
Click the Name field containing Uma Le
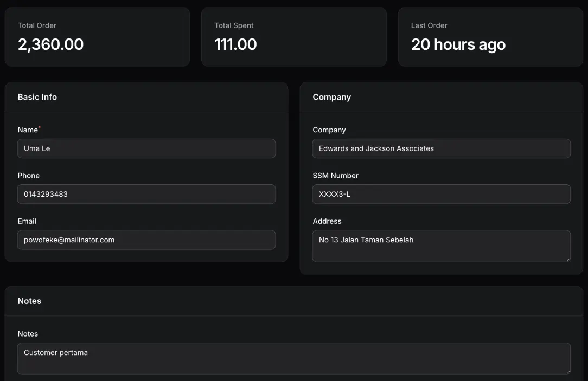pos(146,148)
